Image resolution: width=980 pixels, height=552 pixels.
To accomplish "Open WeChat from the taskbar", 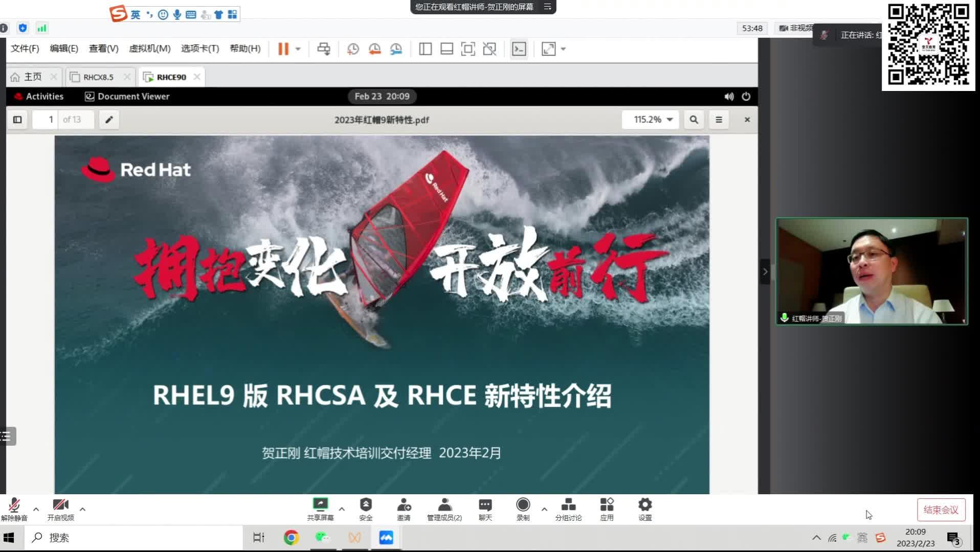I will pos(323,538).
